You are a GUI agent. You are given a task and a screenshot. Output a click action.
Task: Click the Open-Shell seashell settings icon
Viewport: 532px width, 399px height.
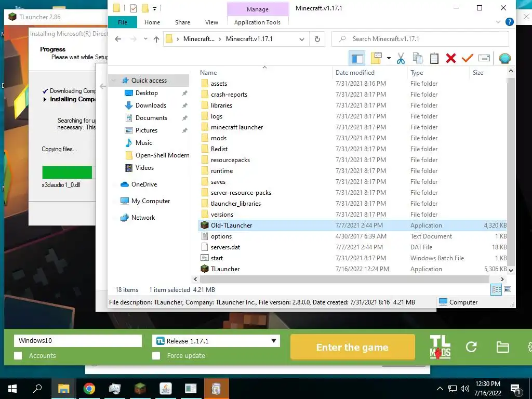(505, 58)
